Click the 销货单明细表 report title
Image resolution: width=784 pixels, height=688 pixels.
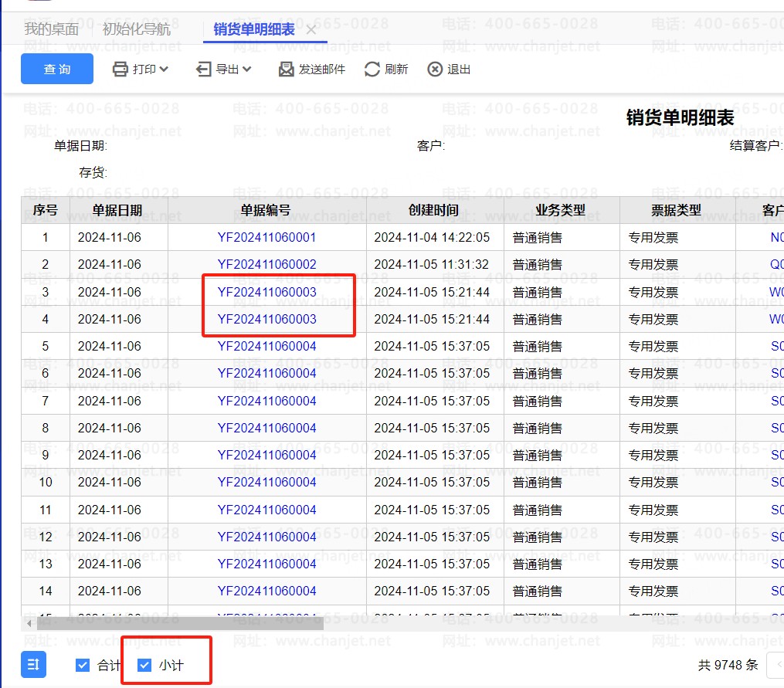680,118
